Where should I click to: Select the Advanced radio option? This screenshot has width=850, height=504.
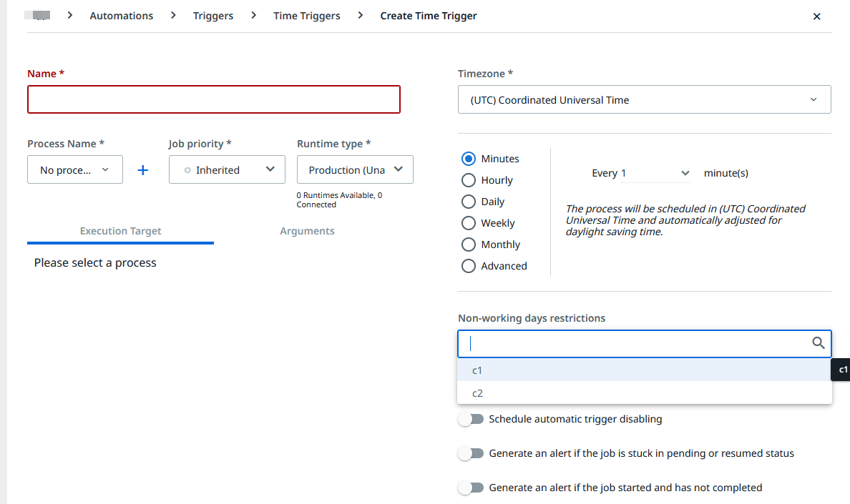point(469,266)
